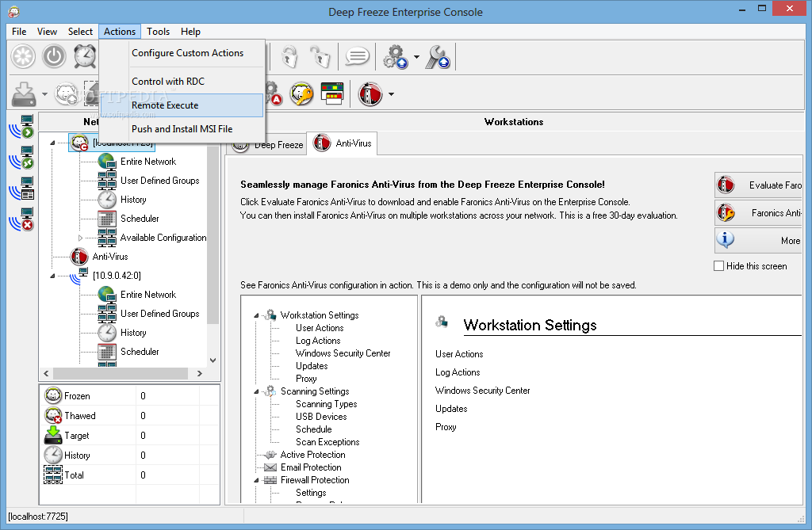Click the alarm clock Wake-on-LAN icon
The height and width of the screenshot is (530, 812).
[x=85, y=56]
